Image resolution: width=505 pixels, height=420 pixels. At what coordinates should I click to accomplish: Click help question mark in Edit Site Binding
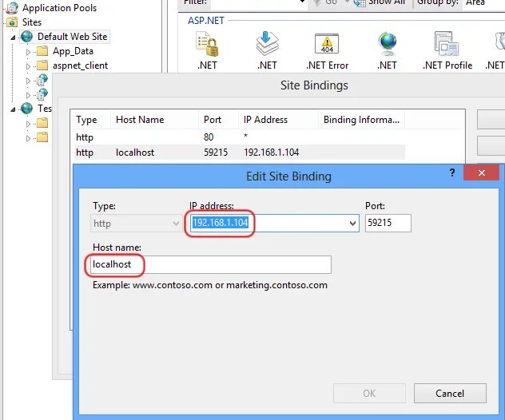pos(452,172)
